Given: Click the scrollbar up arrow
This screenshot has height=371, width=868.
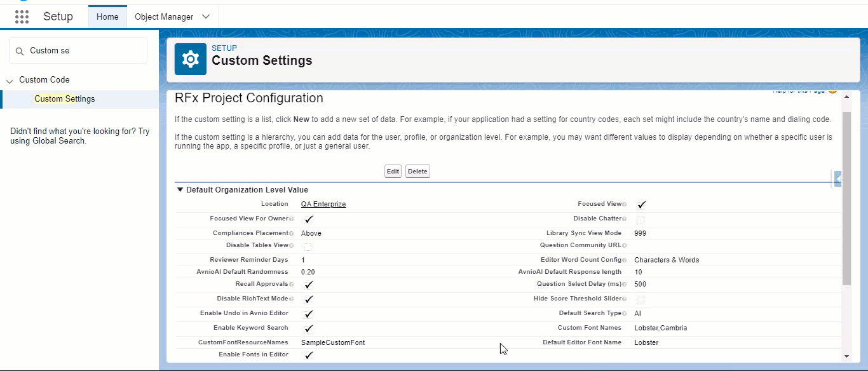Looking at the screenshot, I should pyautogui.click(x=846, y=98).
